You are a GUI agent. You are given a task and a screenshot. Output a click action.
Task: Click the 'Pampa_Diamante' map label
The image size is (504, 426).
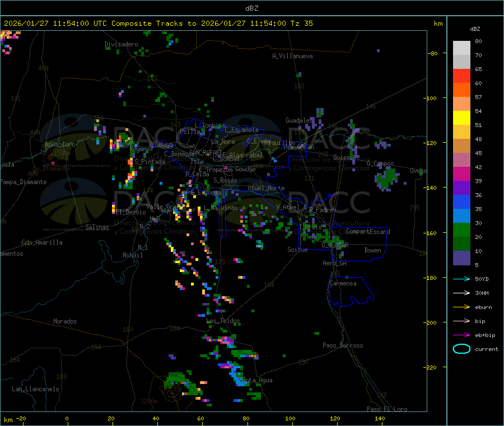pos(24,182)
